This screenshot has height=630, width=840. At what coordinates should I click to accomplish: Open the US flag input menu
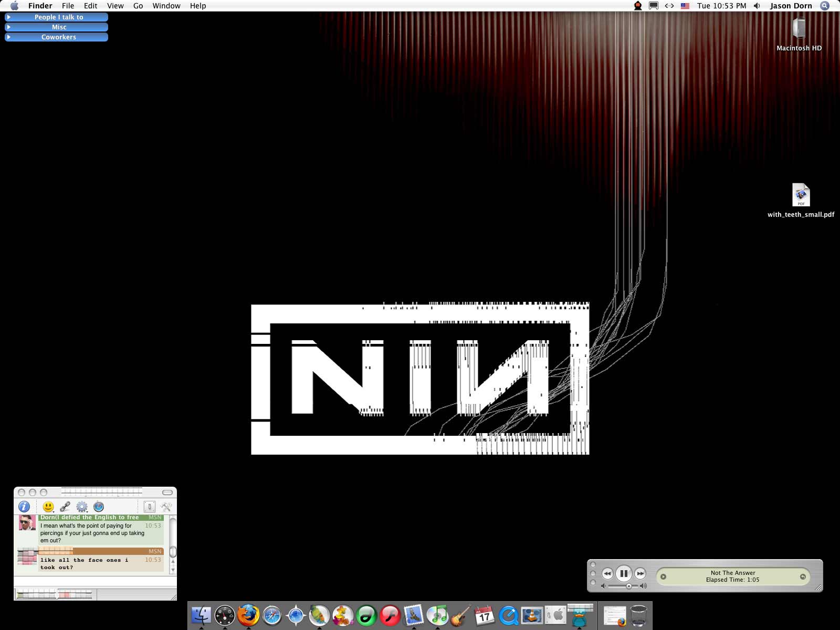click(x=685, y=6)
